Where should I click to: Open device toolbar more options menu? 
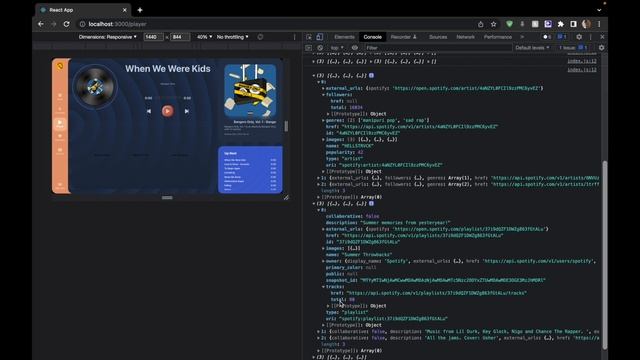294,37
